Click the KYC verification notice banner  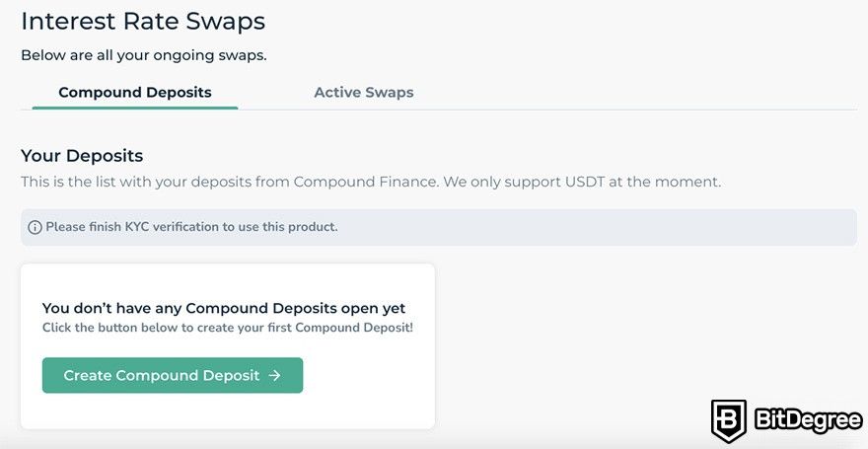pyautogui.click(x=439, y=227)
